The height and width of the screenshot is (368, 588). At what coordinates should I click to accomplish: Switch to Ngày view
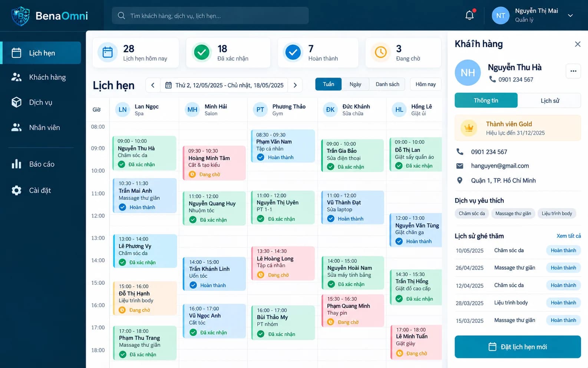[x=355, y=84]
